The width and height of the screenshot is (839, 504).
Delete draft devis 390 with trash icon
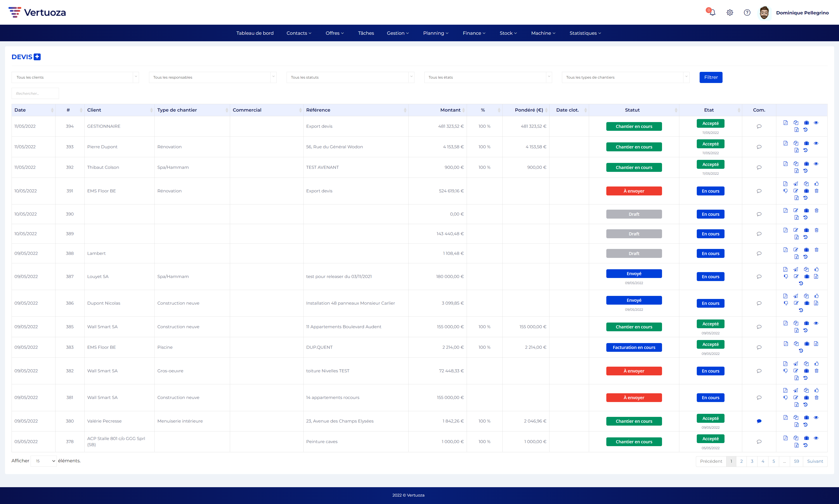coord(816,211)
